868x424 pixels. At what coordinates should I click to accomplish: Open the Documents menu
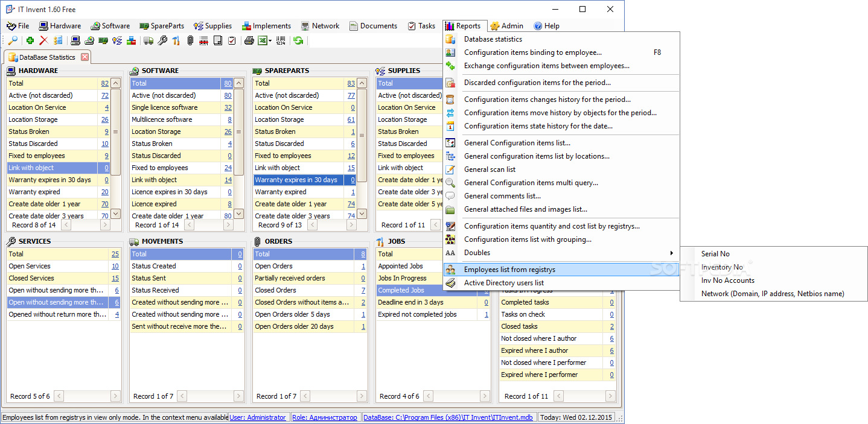tap(373, 26)
